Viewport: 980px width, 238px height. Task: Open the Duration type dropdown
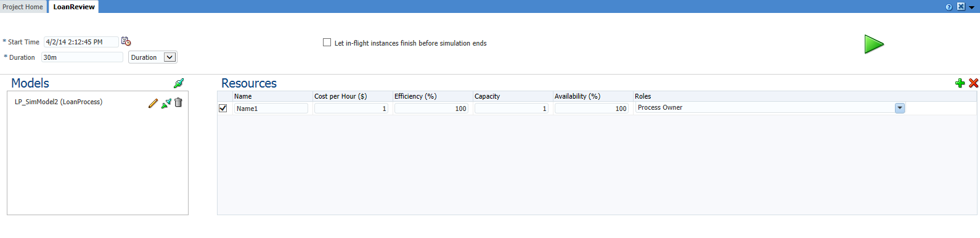(153, 57)
